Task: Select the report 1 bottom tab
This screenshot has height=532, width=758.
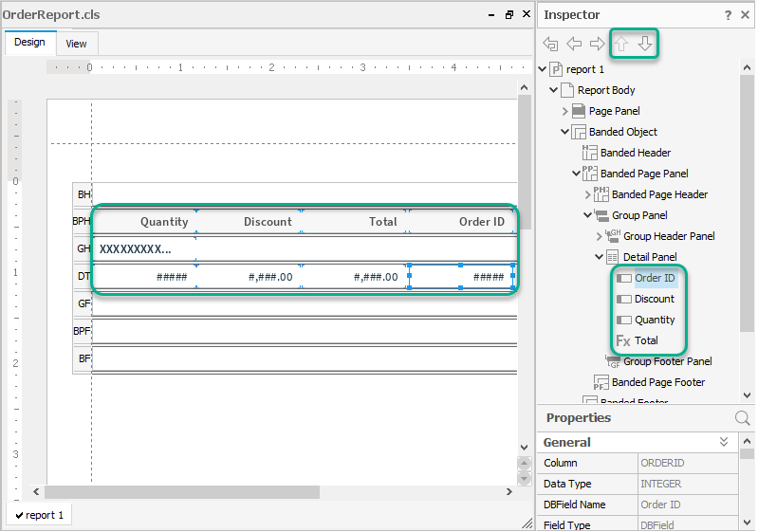Action: pos(39,516)
